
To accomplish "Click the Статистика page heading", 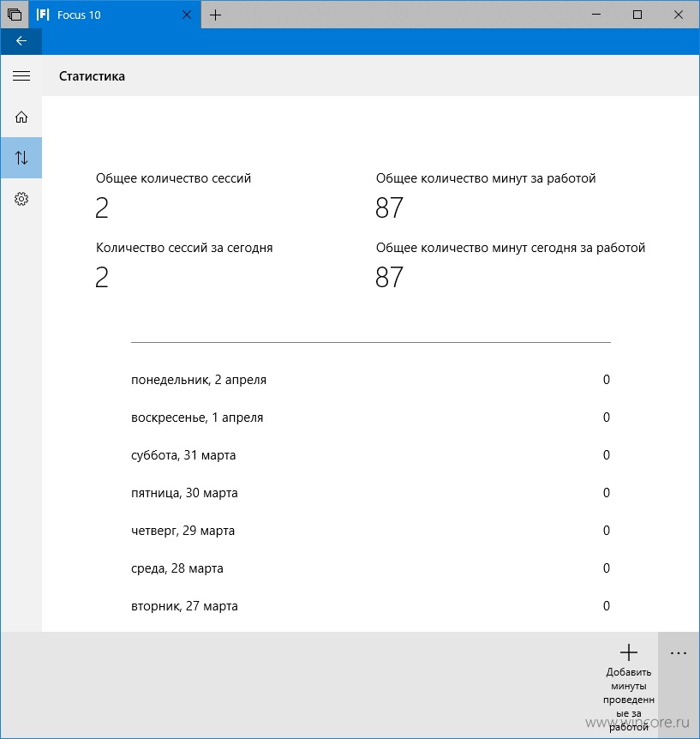I will 92,76.
